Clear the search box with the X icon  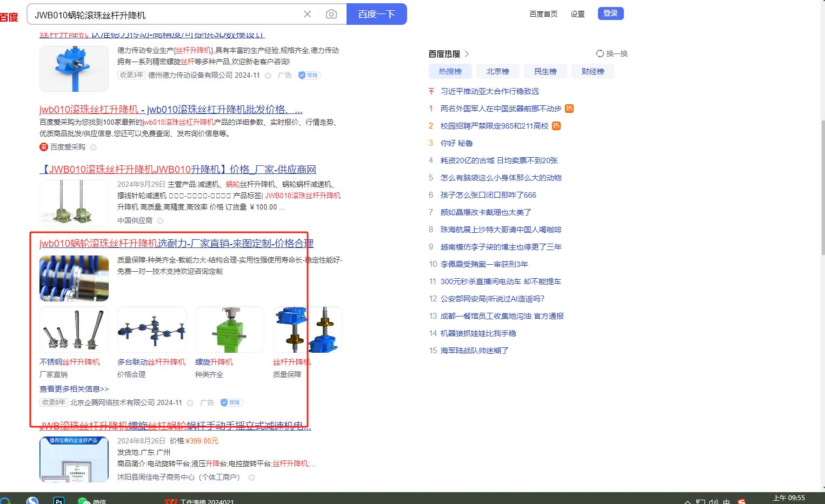click(307, 14)
